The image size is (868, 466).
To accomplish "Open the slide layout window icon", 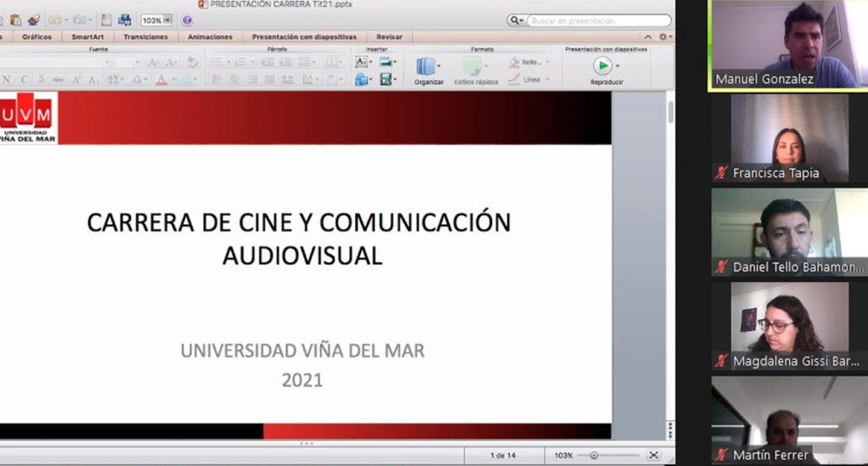I will (106, 21).
